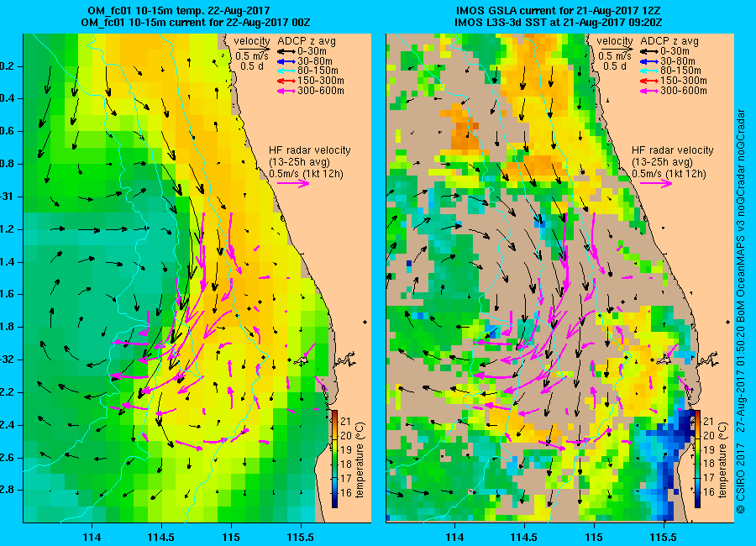This screenshot has width=756, height=546.
Task: Click longitude label '114' under OM_fc01 map
Action: coord(92,537)
